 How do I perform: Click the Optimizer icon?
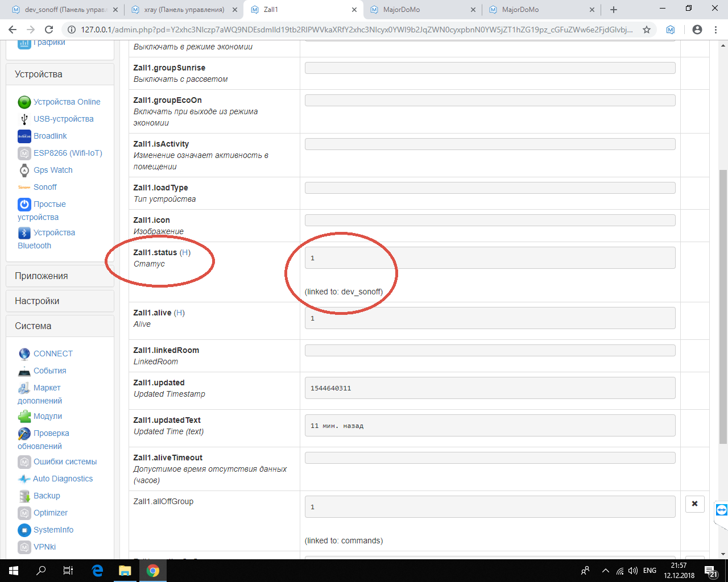(x=24, y=513)
